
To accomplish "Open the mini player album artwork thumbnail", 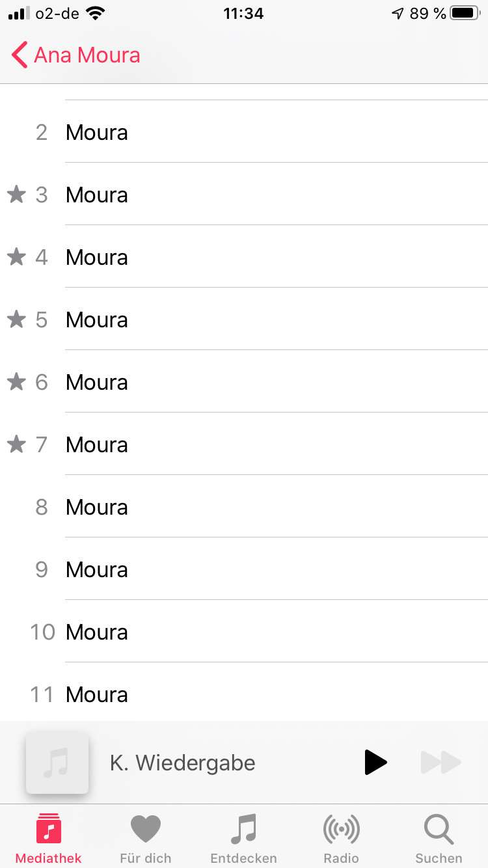I will [x=57, y=763].
